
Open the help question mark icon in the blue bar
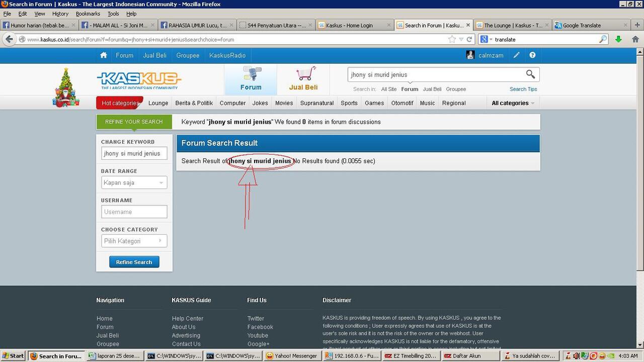[x=532, y=55]
